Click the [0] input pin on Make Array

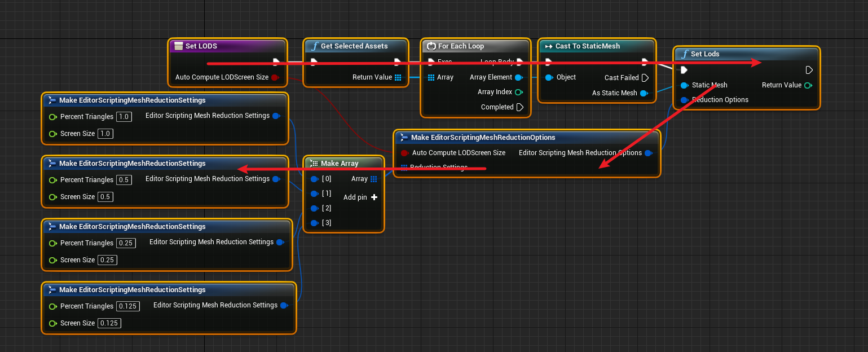[x=315, y=179]
